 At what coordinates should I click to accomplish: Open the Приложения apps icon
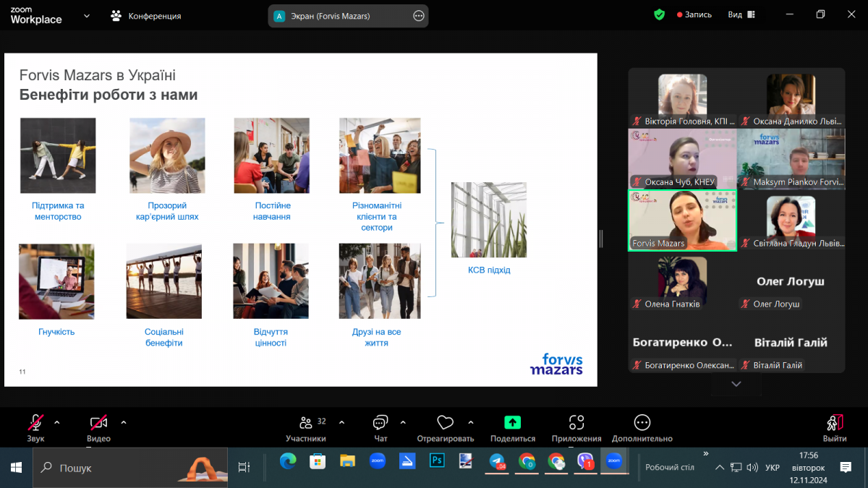[x=576, y=423]
